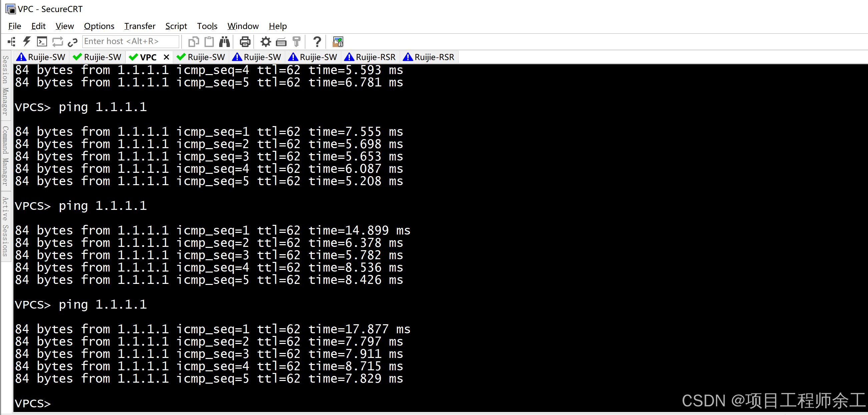Image resolution: width=868 pixels, height=415 pixels.
Task: Click the Reconnect arrows icon
Action: pos(57,42)
